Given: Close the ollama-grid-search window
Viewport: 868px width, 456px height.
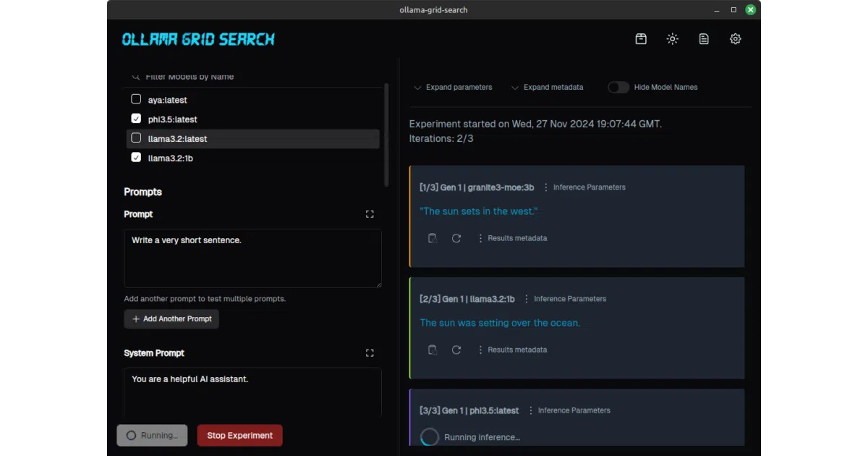Looking at the screenshot, I should tap(751, 10).
